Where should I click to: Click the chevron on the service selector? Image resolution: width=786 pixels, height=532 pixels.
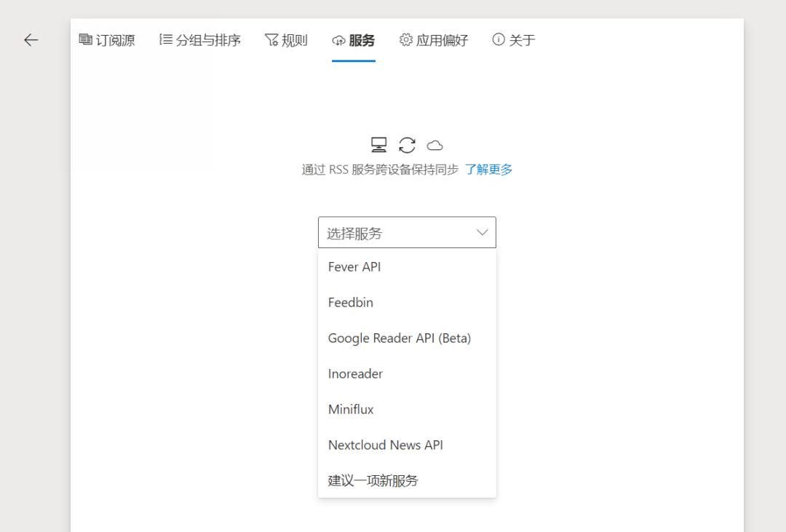(x=481, y=232)
